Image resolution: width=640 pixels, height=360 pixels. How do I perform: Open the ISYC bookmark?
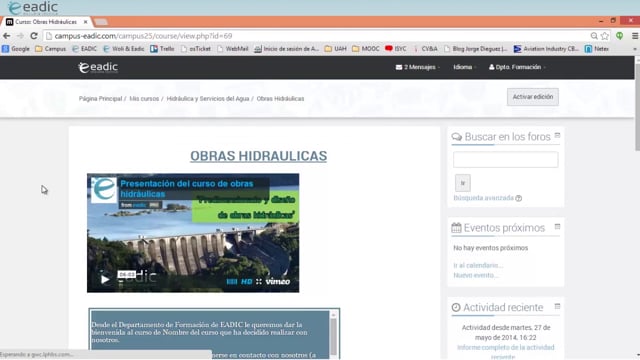(x=396, y=49)
